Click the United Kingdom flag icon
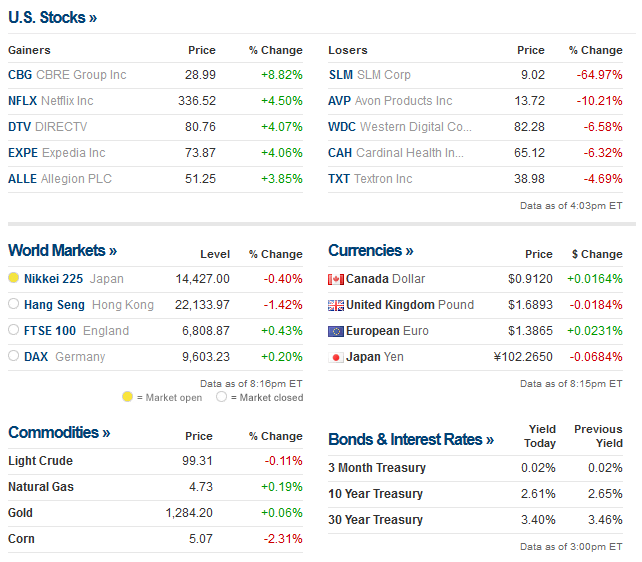 (336, 305)
